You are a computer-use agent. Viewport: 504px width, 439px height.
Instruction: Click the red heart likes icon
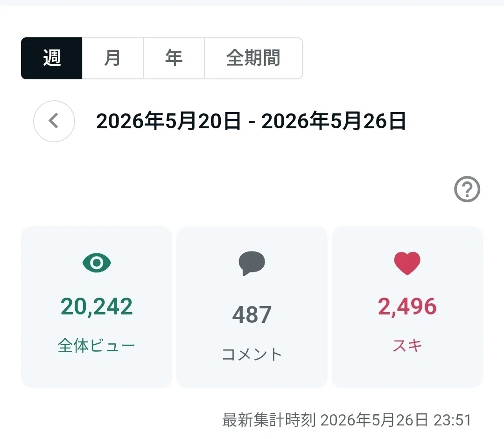pos(407,263)
